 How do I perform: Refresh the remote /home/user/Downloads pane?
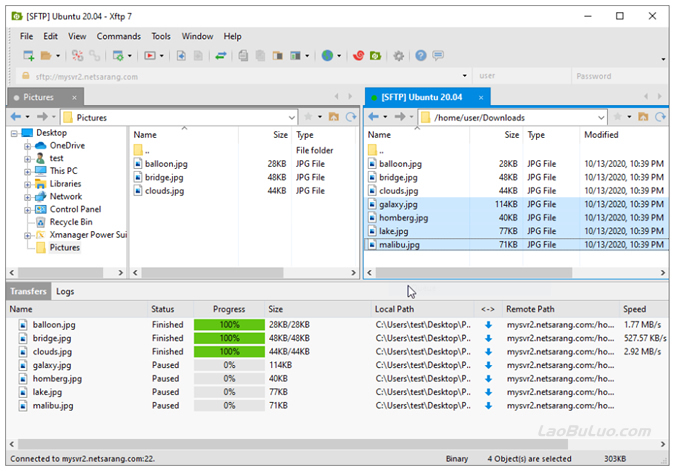point(660,117)
